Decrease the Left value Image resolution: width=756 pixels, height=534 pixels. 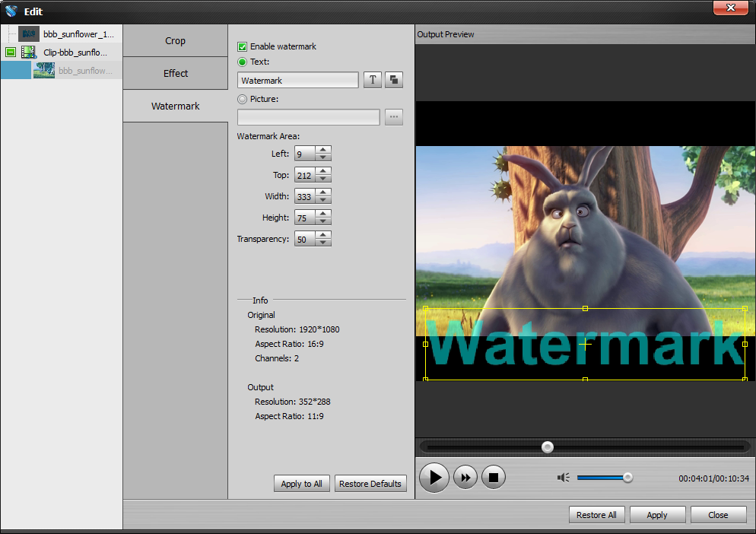(x=323, y=157)
